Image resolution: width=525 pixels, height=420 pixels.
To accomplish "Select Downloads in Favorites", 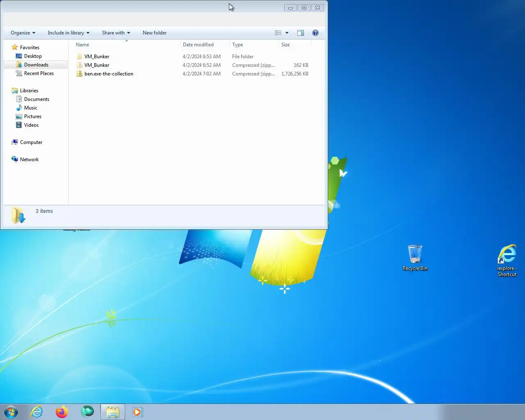I will click(36, 65).
